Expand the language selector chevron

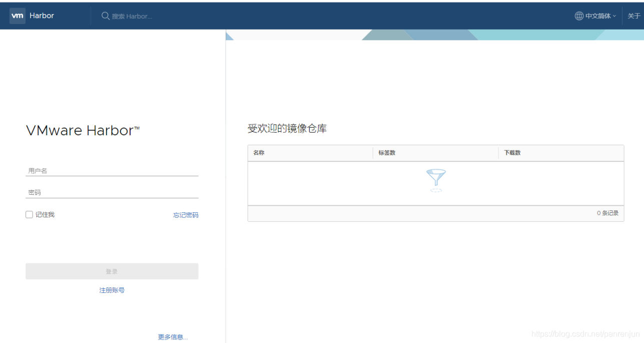(x=614, y=16)
